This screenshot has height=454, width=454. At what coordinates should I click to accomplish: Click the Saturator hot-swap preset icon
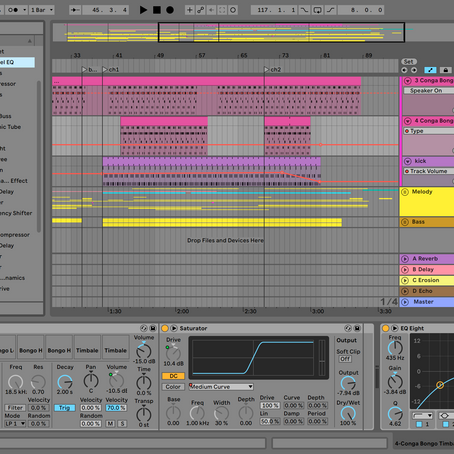pos(348,328)
